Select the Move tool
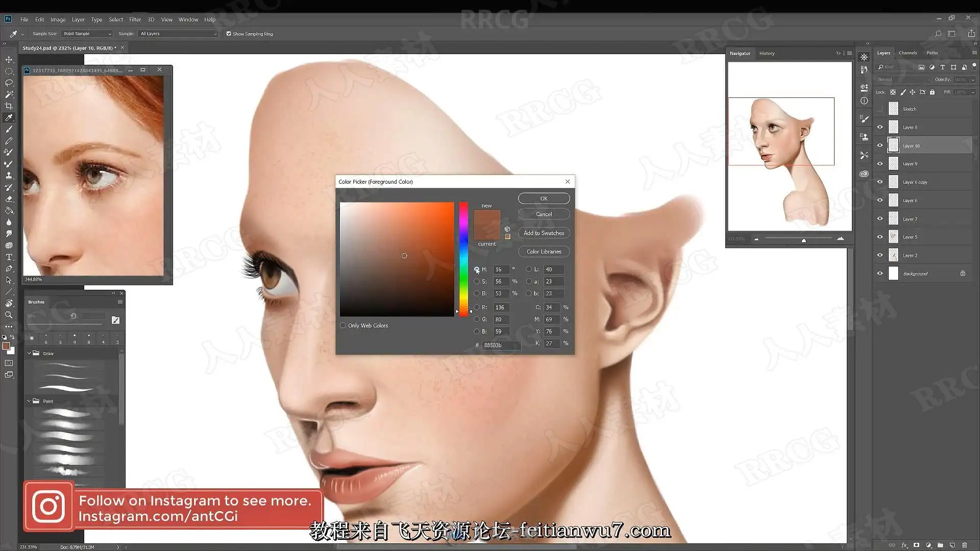 pyautogui.click(x=9, y=60)
